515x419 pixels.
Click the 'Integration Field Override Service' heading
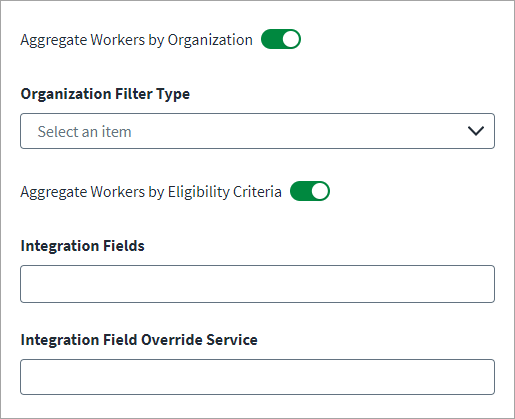click(139, 340)
